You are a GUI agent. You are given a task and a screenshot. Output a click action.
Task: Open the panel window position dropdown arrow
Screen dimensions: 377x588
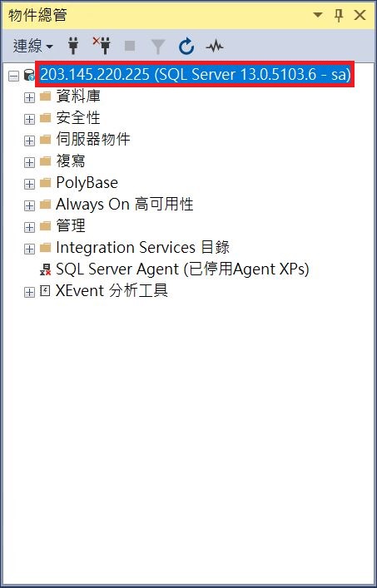318,15
